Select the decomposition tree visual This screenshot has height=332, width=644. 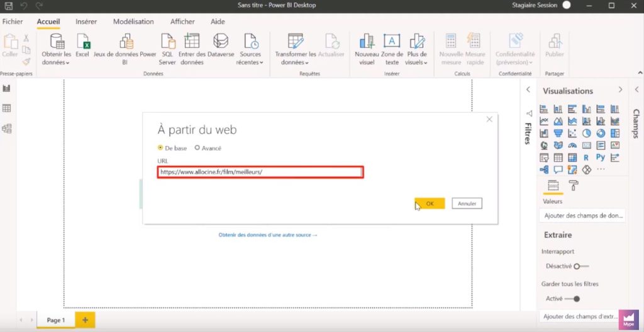pos(544,169)
